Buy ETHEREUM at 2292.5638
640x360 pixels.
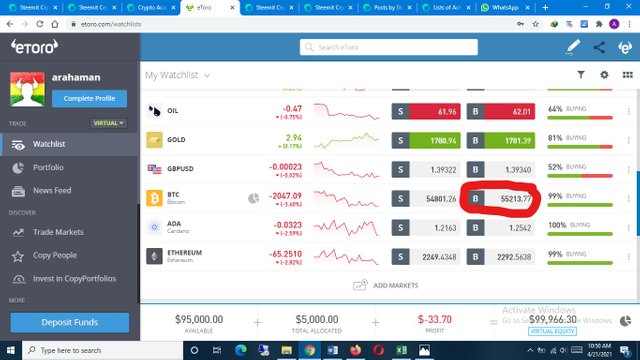(501, 257)
